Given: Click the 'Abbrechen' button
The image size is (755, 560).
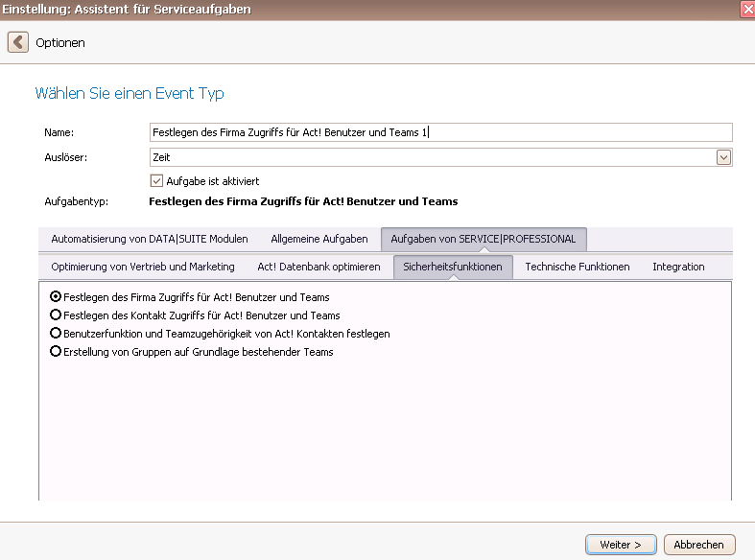Looking at the screenshot, I should pos(699,545).
